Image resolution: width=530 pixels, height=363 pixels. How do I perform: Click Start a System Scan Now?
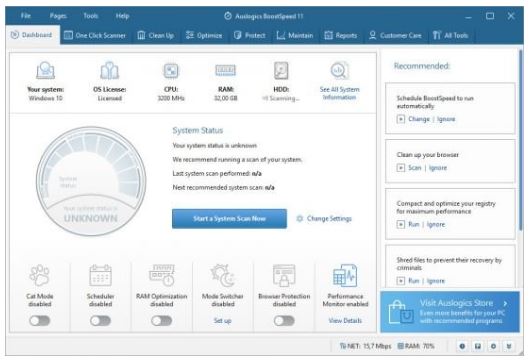229,219
